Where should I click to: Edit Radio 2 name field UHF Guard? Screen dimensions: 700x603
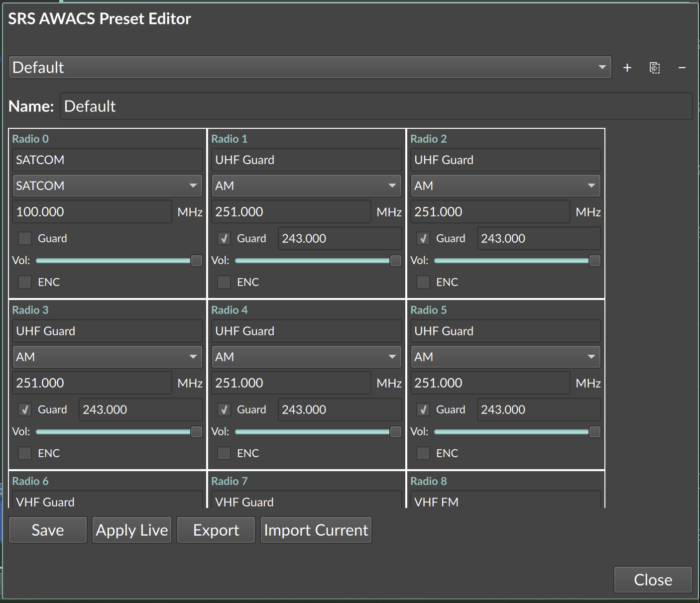[505, 160]
